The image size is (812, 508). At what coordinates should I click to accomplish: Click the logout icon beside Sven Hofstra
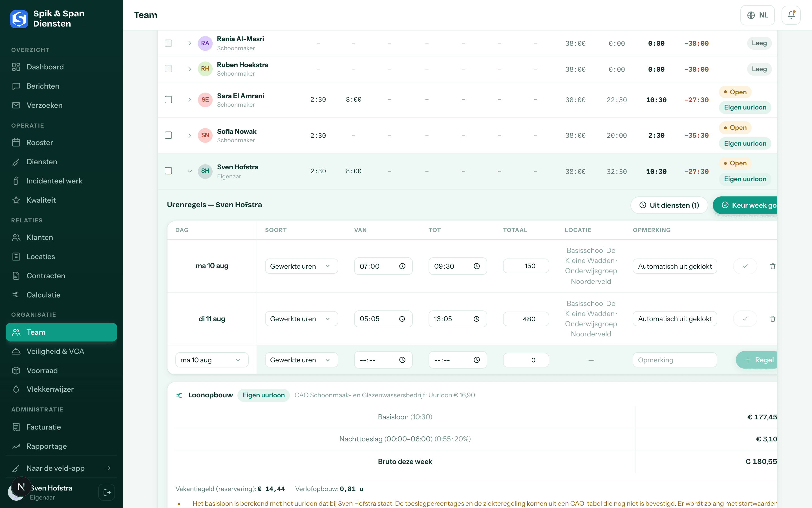click(x=107, y=492)
